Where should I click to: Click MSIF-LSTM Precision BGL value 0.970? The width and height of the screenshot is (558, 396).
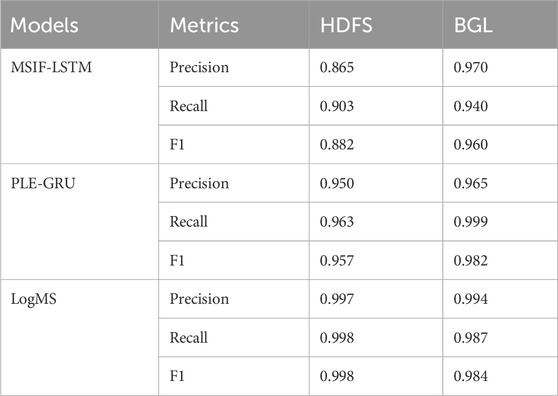coord(470,67)
